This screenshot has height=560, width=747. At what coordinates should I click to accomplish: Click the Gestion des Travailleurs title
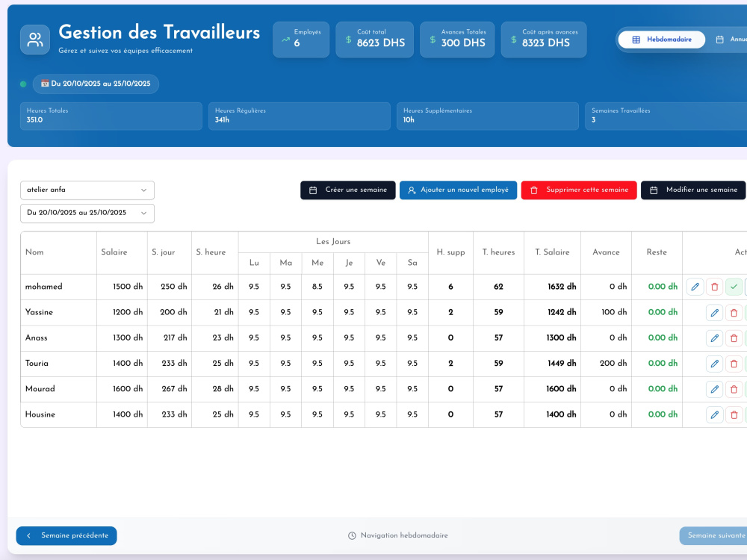coord(159,32)
